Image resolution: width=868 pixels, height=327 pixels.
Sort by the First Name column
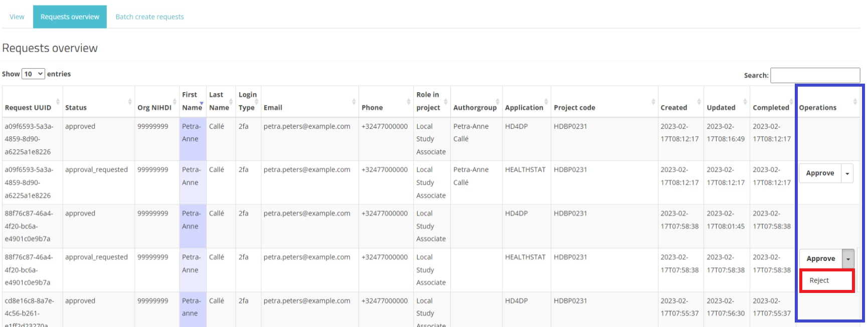[x=192, y=101]
